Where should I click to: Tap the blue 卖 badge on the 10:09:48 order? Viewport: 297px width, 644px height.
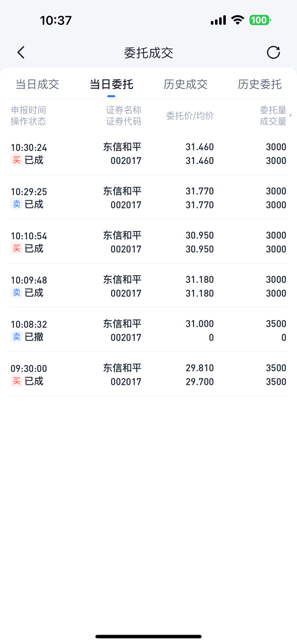[16, 292]
